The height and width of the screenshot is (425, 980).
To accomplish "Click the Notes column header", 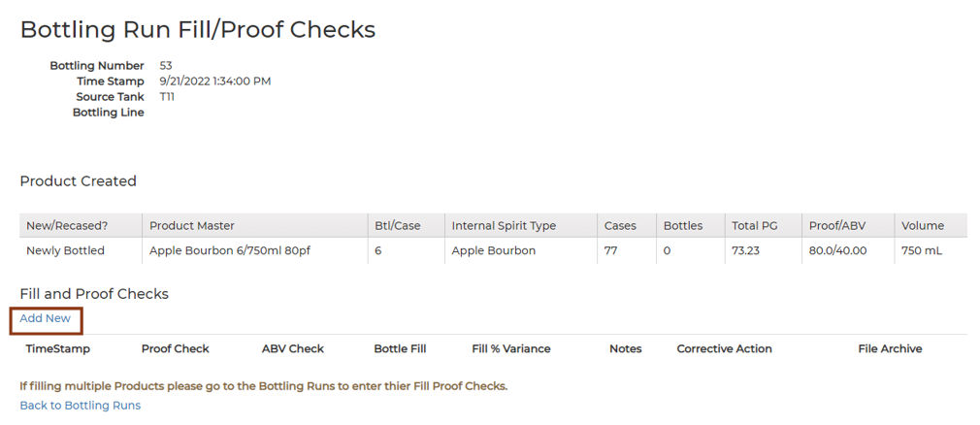I will 626,348.
